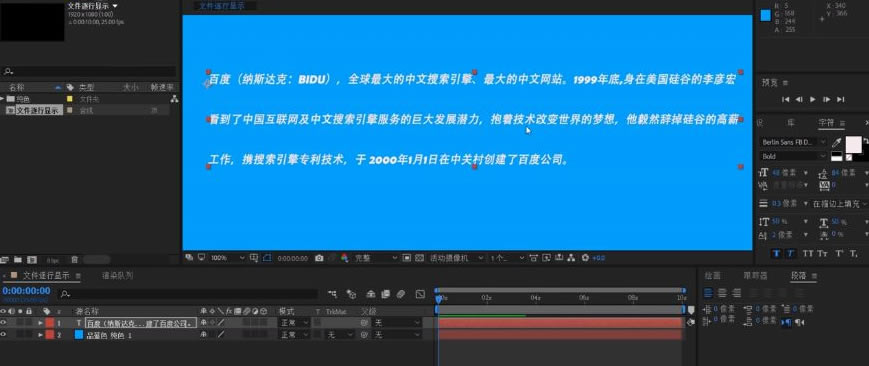Screen dimensions: 869x366
Task: Enable frame blending for the composition
Action: [x=385, y=293]
